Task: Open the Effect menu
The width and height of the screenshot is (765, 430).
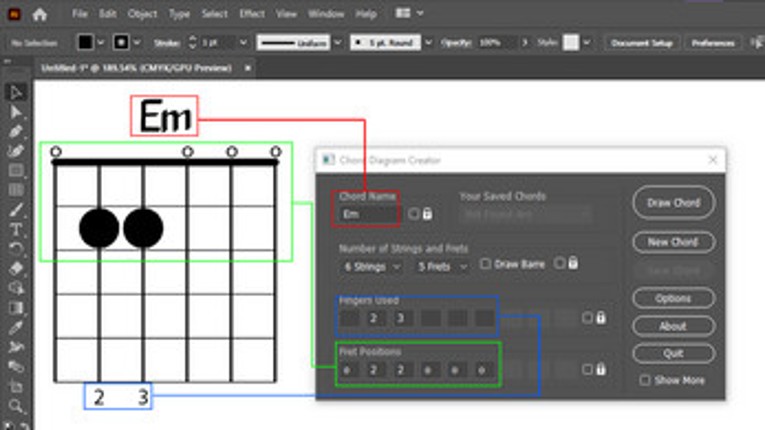Action: (x=252, y=14)
